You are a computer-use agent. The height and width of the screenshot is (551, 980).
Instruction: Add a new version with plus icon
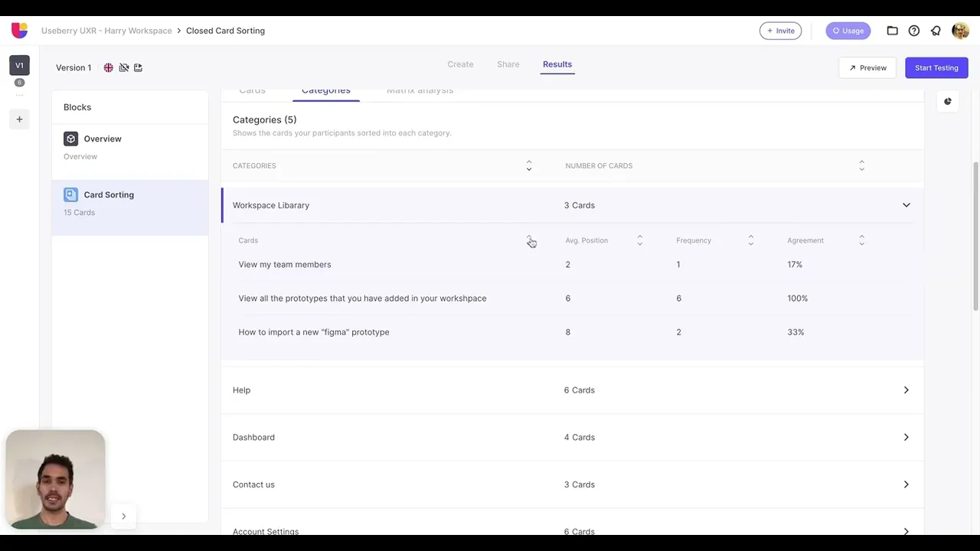19,119
